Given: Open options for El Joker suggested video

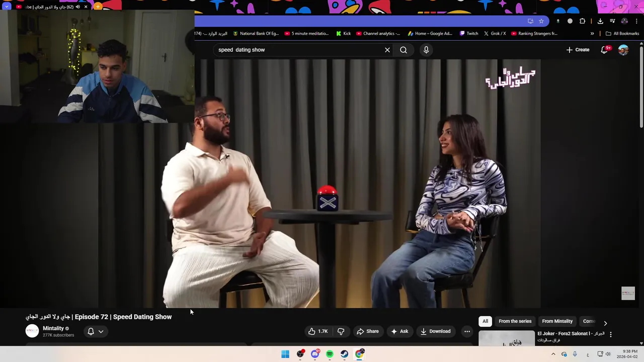Looking at the screenshot, I should (x=611, y=334).
